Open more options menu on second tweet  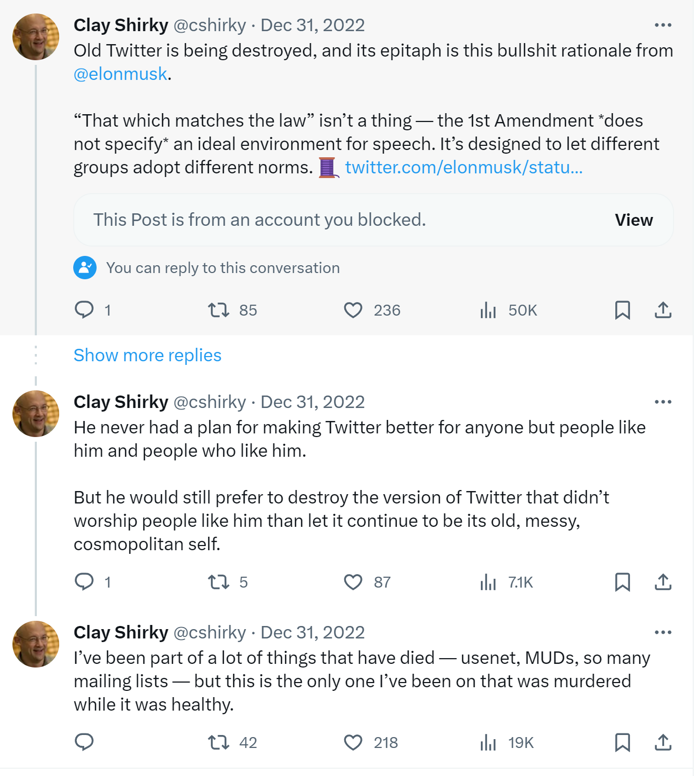(663, 402)
